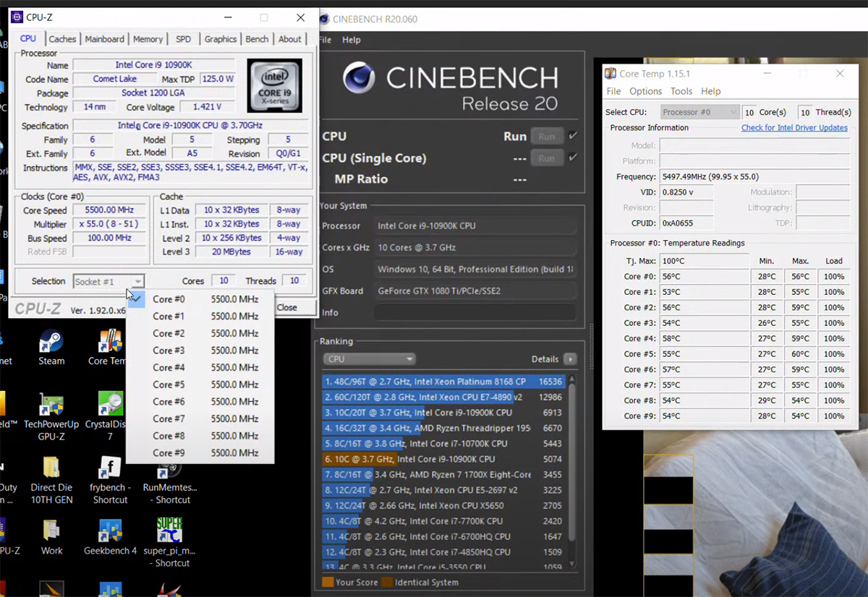Select the Xeon Platinum 8168 ranking row
The height and width of the screenshot is (597, 868).
click(x=443, y=381)
